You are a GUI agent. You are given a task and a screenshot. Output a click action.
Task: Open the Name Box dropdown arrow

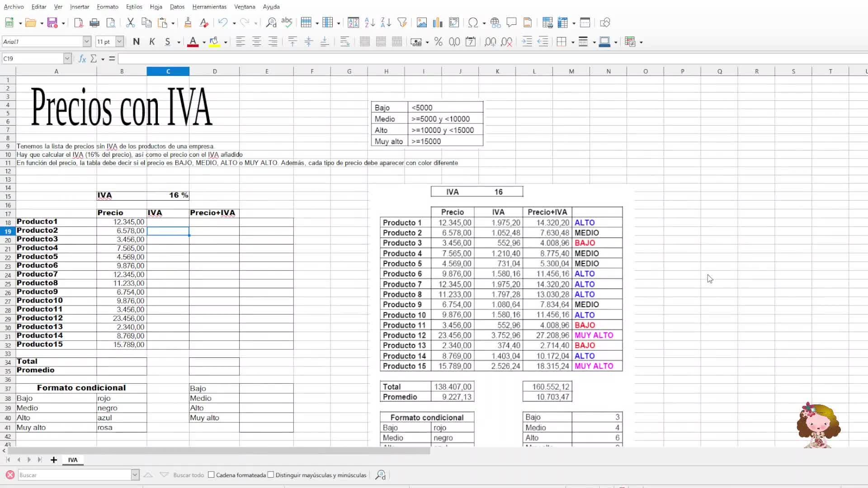67,59
